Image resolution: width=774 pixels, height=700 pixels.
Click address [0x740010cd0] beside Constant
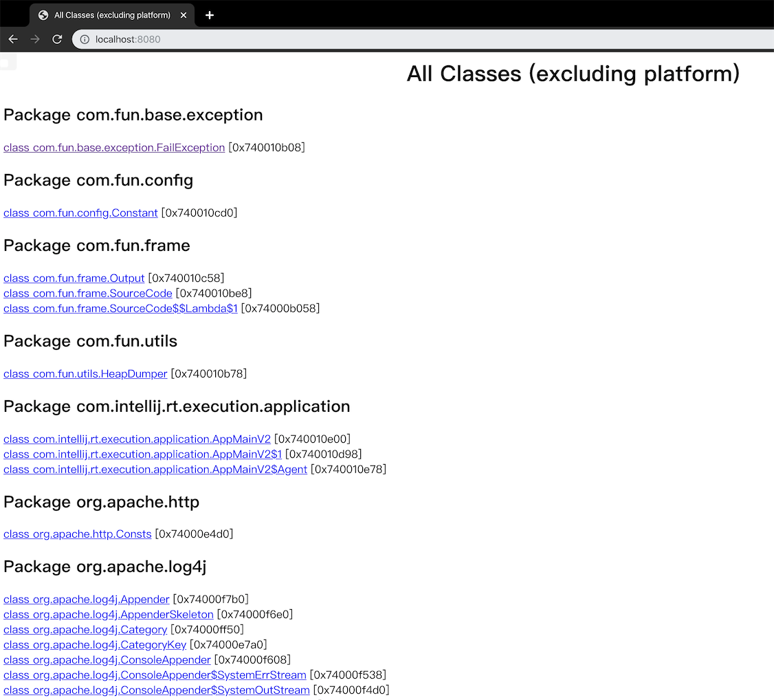click(x=199, y=212)
